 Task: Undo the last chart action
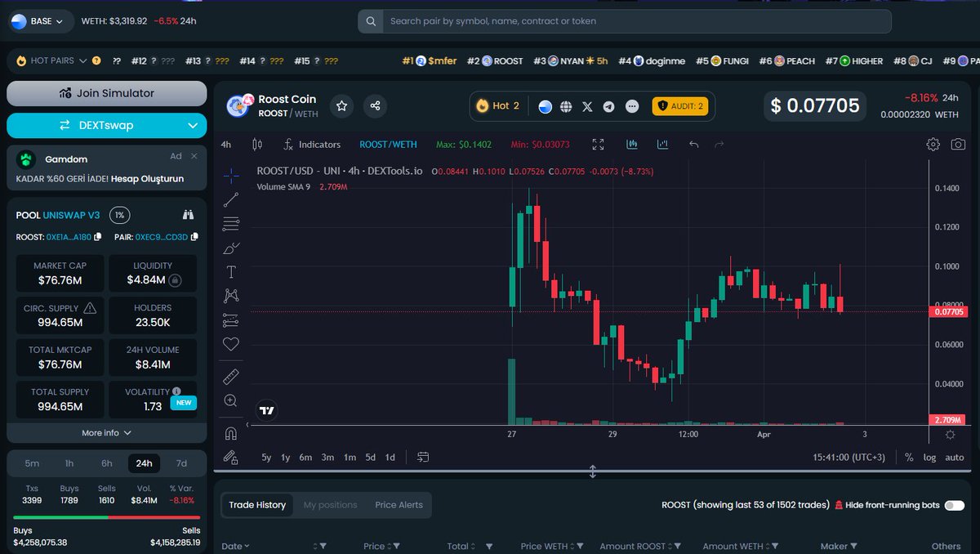(693, 145)
